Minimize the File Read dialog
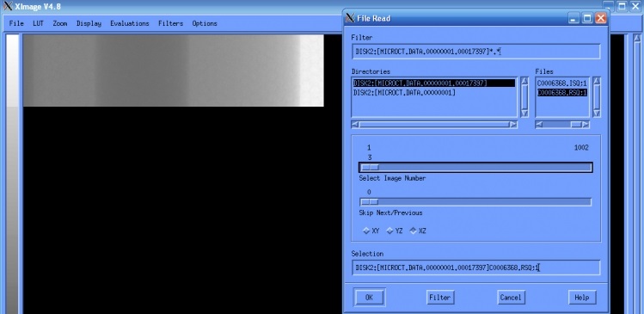644x314 pixels. (x=573, y=18)
